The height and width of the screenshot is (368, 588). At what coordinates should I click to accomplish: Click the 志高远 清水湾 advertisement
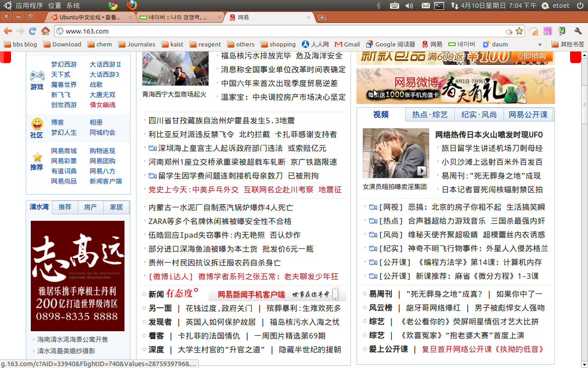78,276
